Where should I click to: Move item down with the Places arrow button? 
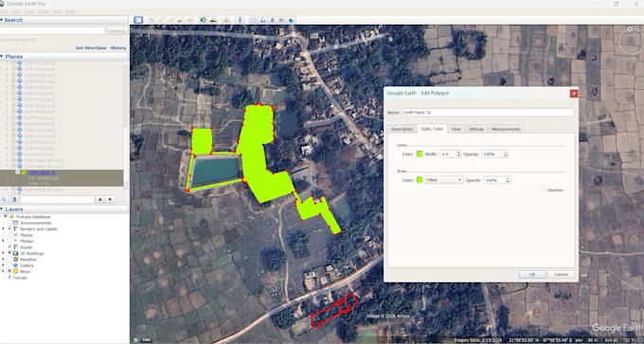click(110, 199)
